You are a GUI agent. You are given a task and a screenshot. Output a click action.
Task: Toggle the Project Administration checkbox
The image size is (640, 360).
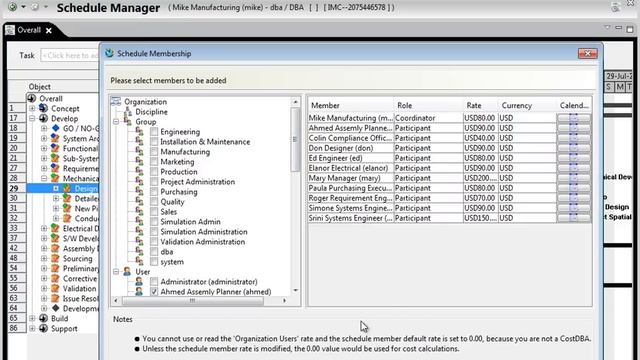[154, 182]
